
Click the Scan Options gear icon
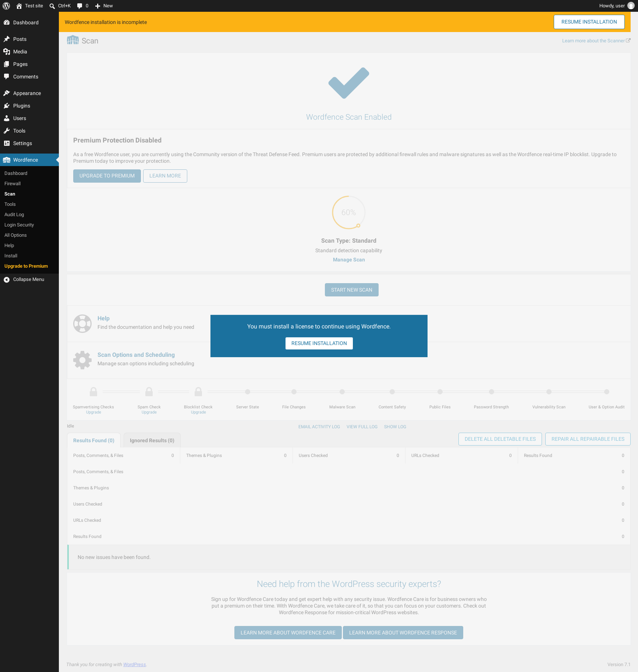click(82, 360)
